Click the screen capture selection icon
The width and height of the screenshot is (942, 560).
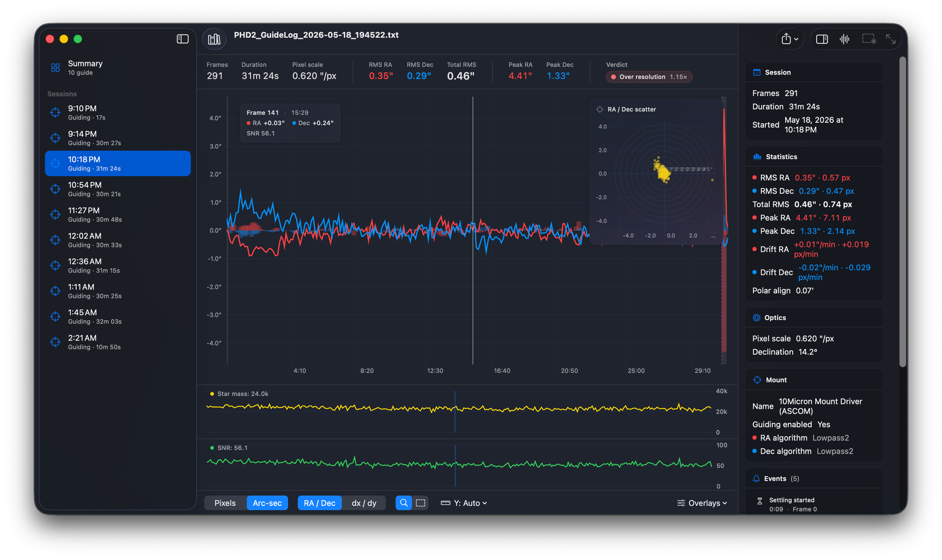(x=869, y=39)
